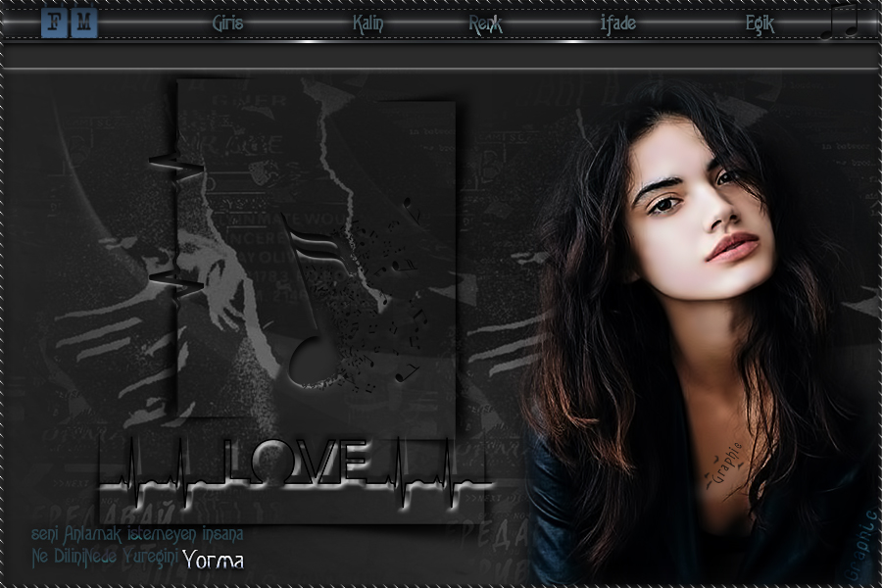Click the blue F button

[55, 23]
